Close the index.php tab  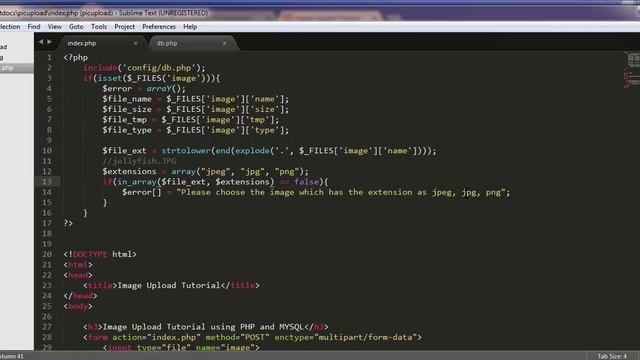click(x=136, y=43)
